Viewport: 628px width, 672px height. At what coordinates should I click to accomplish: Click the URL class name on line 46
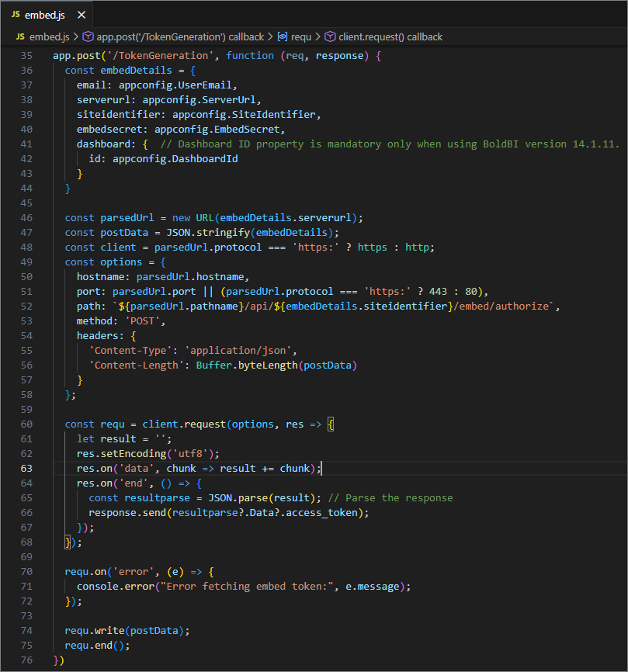205,217
